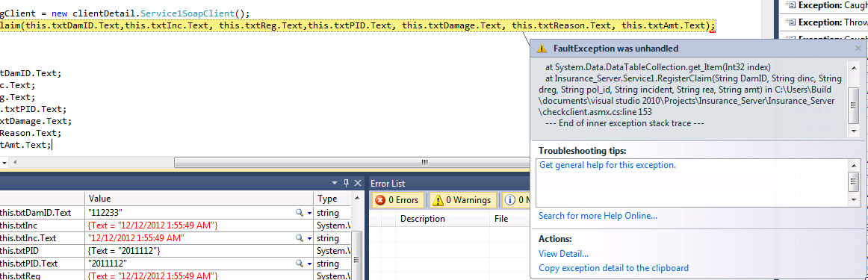Select the this.txtInc.Text watch row name
868x280 pixels.
[43, 238]
